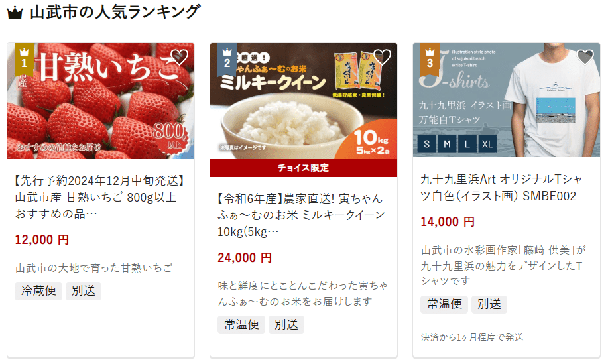The width and height of the screenshot is (608, 364).
Task: Click the rank 1 crown badge
Action: click(x=24, y=59)
